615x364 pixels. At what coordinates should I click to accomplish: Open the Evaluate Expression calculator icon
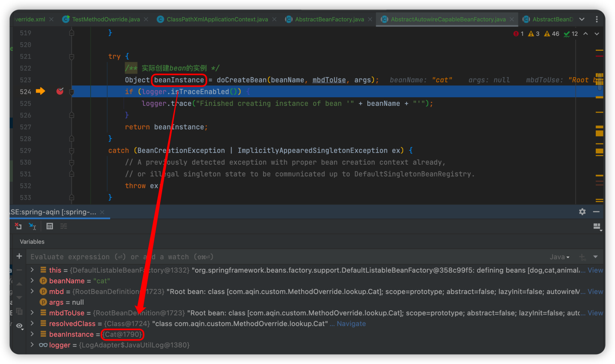point(50,226)
